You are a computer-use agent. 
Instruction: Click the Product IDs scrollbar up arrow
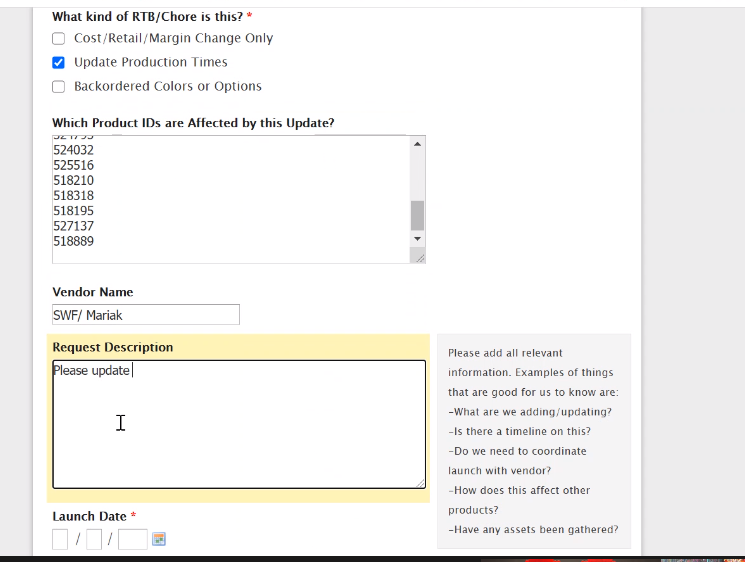(417, 144)
